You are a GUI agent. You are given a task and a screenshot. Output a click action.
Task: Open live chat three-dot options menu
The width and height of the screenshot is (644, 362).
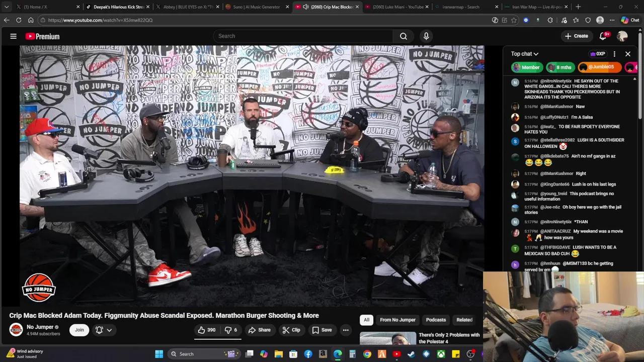click(x=614, y=54)
